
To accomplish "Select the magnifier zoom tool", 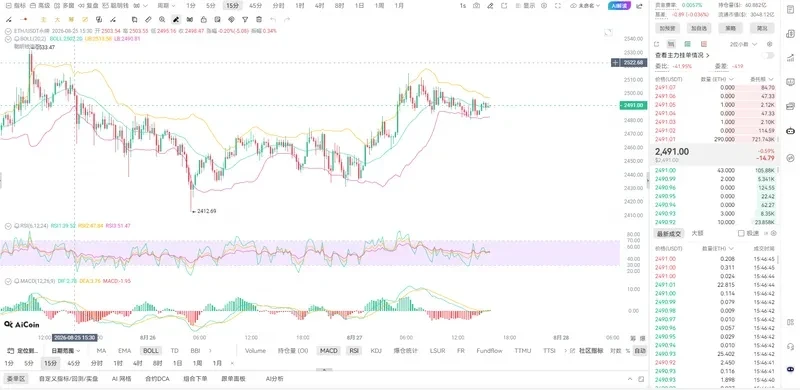I will 162,19.
